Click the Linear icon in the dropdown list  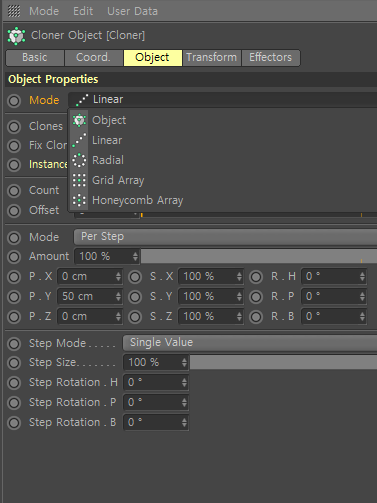(x=79, y=140)
